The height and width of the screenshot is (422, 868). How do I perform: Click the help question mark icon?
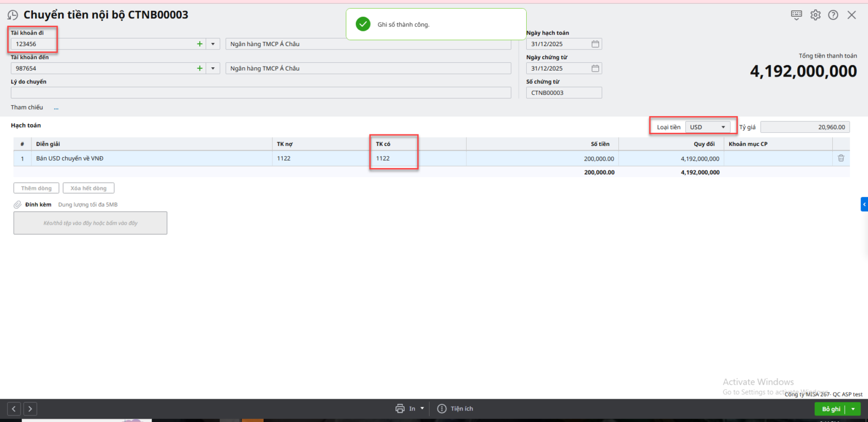[833, 15]
